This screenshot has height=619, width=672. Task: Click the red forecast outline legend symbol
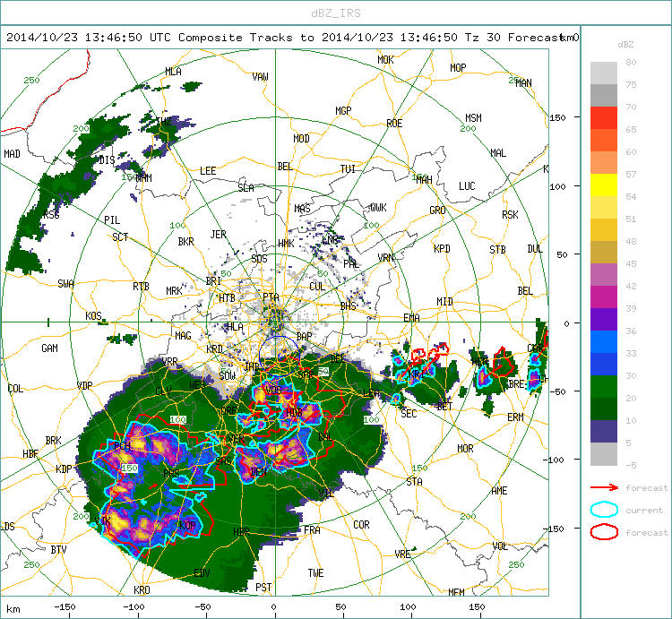(x=604, y=532)
